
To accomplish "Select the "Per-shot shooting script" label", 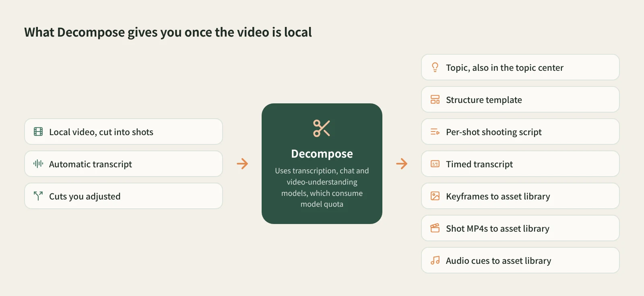I will (494, 132).
